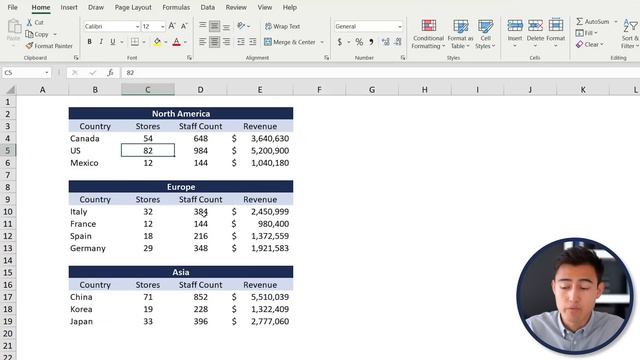This screenshot has height=360, width=640.
Task: Toggle Center horizontal alignment
Action: coord(214,42)
